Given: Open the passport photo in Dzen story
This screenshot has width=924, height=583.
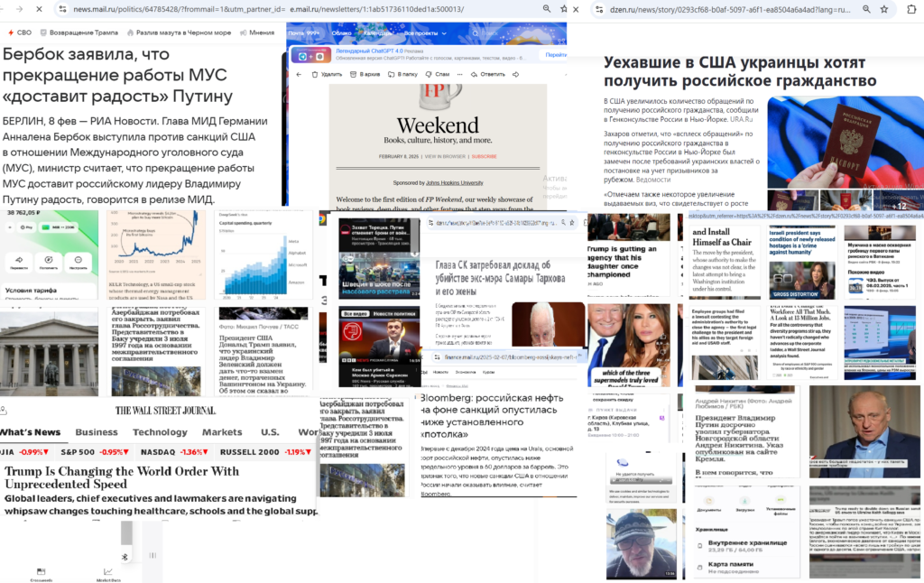Looking at the screenshot, I should pyautogui.click(x=845, y=142).
